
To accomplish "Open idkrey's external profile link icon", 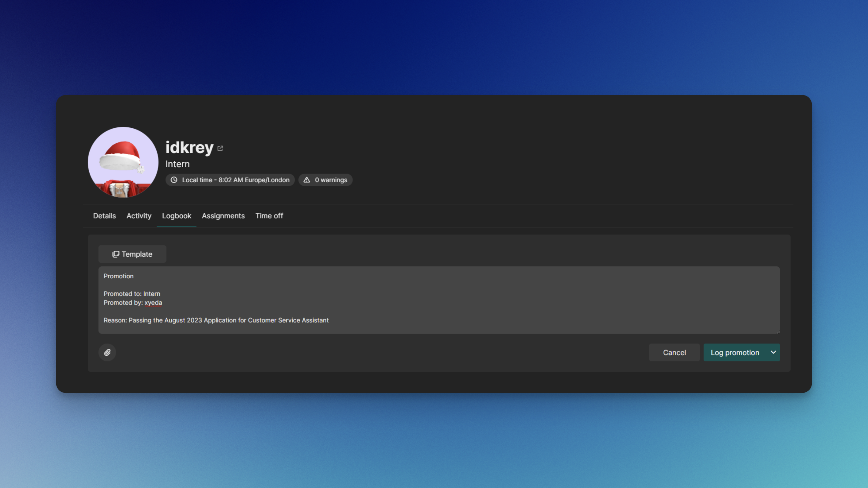I will [x=220, y=149].
